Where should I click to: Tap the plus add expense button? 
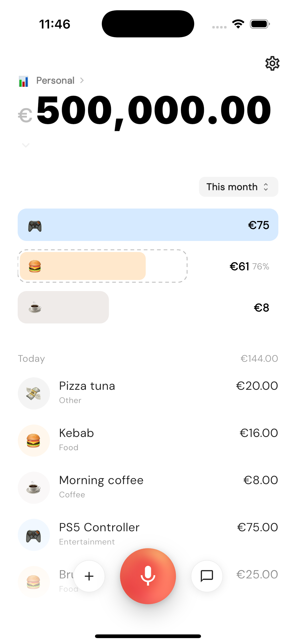[89, 576]
